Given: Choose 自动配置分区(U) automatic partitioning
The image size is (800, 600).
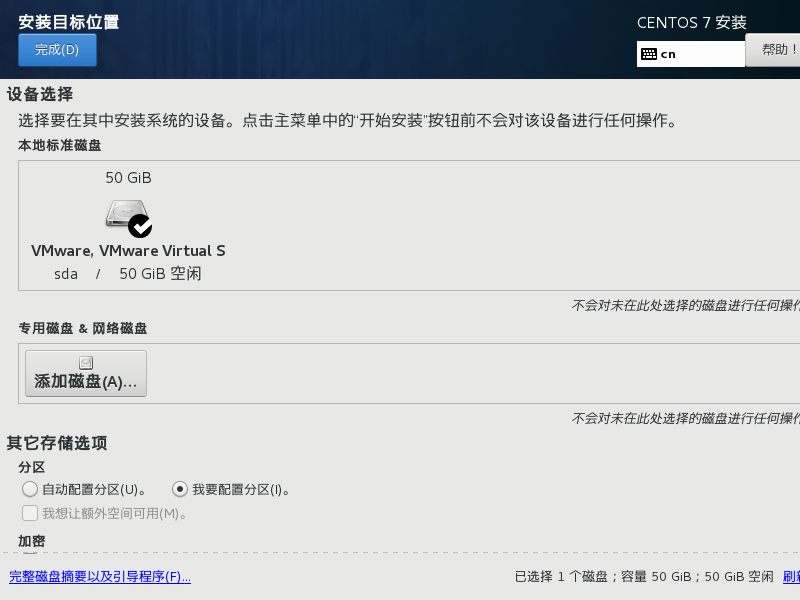Looking at the screenshot, I should tap(30, 489).
